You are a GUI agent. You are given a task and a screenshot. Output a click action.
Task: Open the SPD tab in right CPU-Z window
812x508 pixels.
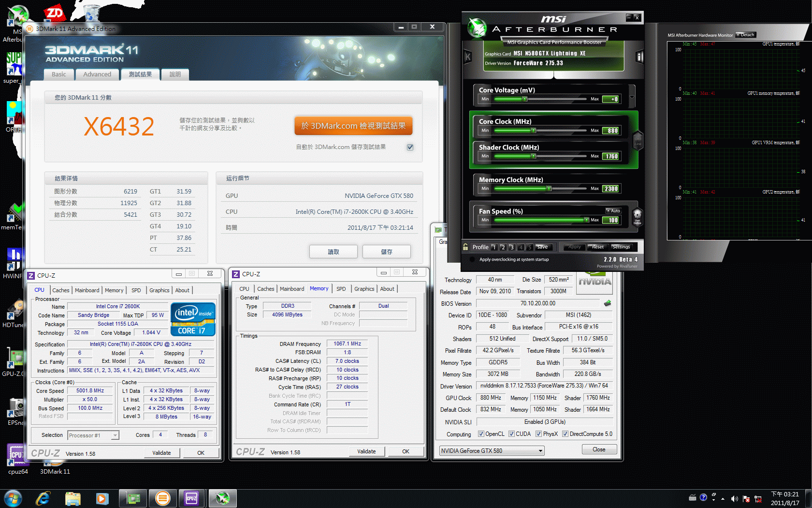[341, 289]
